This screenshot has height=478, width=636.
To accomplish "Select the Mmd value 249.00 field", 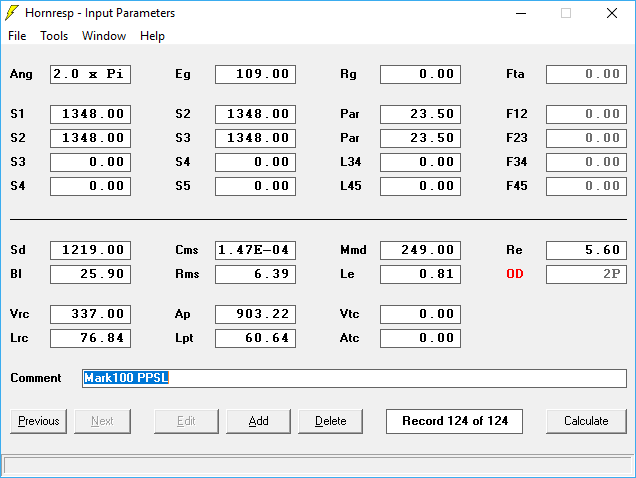I will (x=421, y=250).
